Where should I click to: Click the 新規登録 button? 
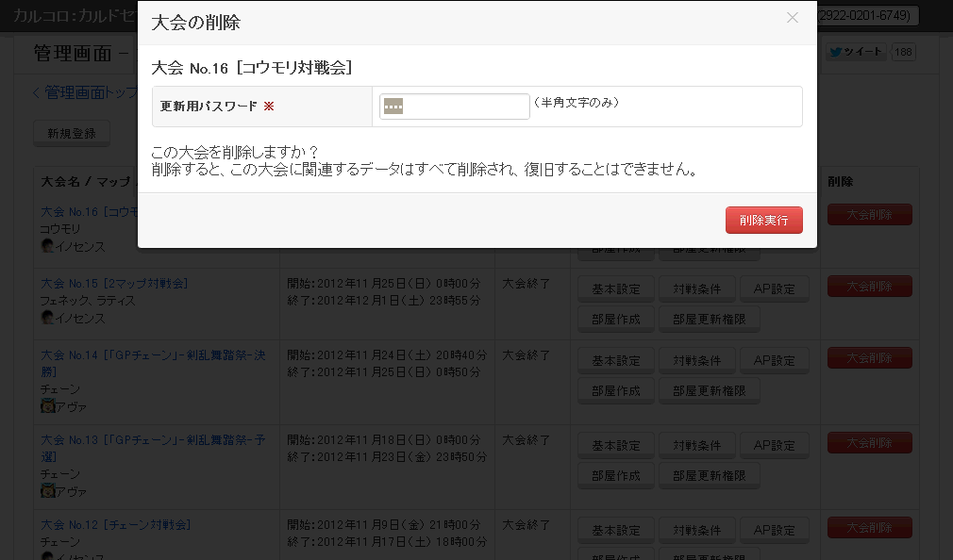click(x=72, y=134)
